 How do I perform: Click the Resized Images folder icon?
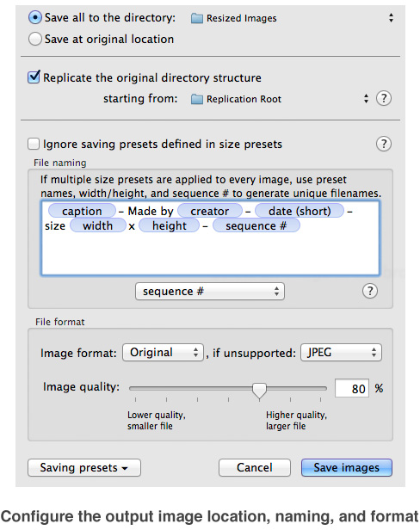[x=197, y=18]
